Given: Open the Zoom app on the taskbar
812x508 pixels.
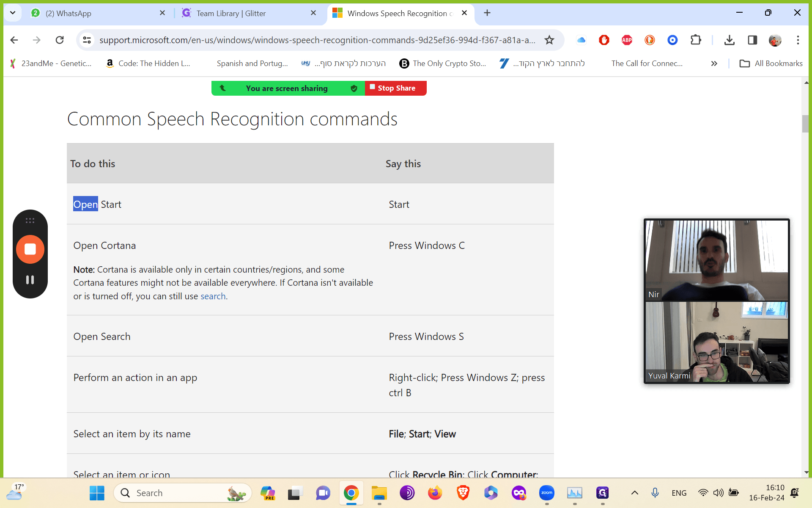Looking at the screenshot, I should (x=547, y=493).
